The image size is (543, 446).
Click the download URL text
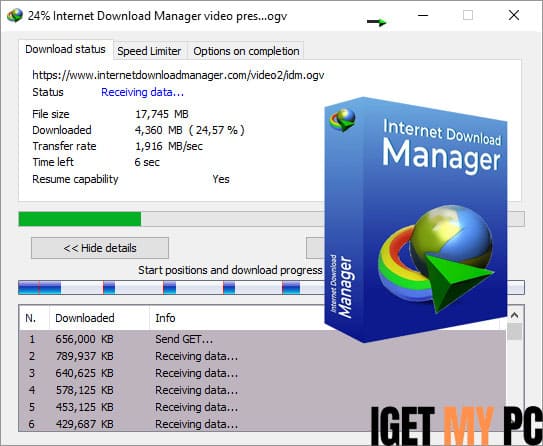178,75
